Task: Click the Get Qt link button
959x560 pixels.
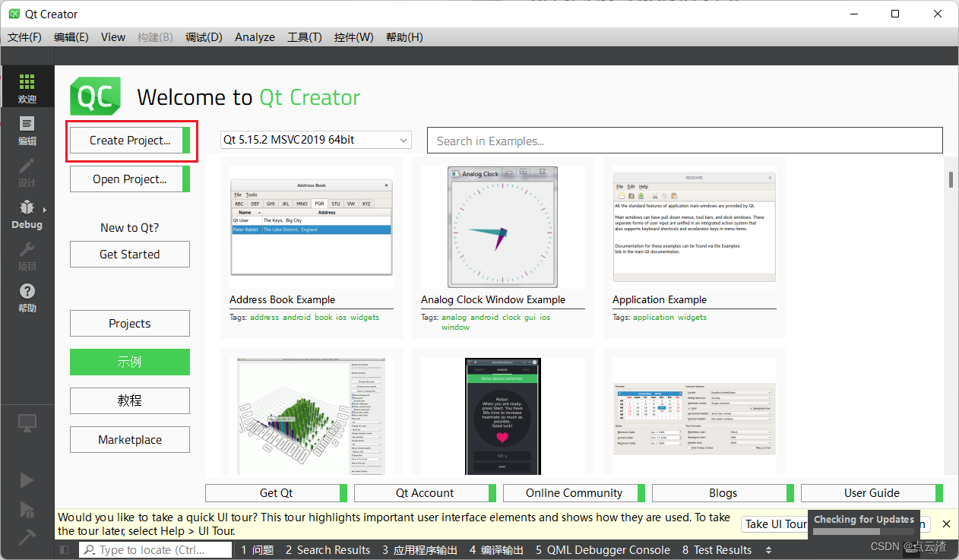Action: click(x=277, y=493)
